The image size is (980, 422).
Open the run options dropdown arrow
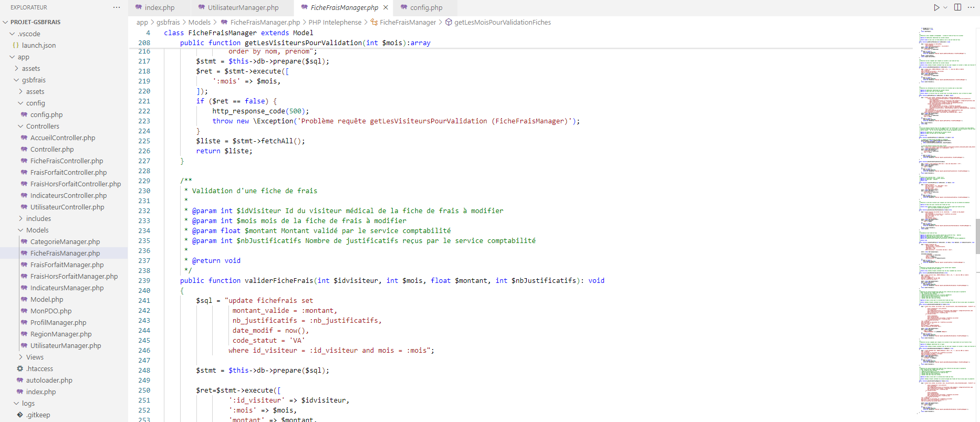coord(945,7)
